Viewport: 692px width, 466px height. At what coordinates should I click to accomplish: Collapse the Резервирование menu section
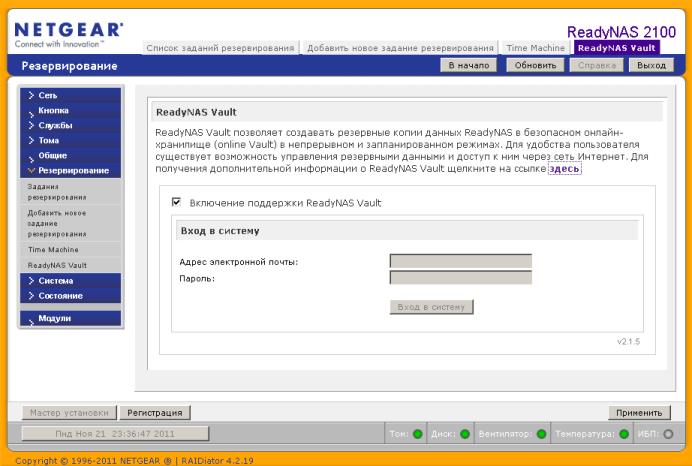coord(70,170)
